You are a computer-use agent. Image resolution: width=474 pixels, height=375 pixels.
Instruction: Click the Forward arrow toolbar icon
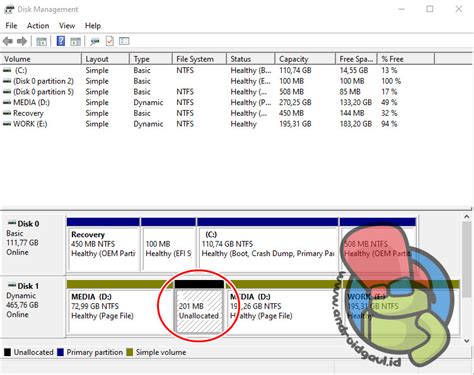point(22,41)
